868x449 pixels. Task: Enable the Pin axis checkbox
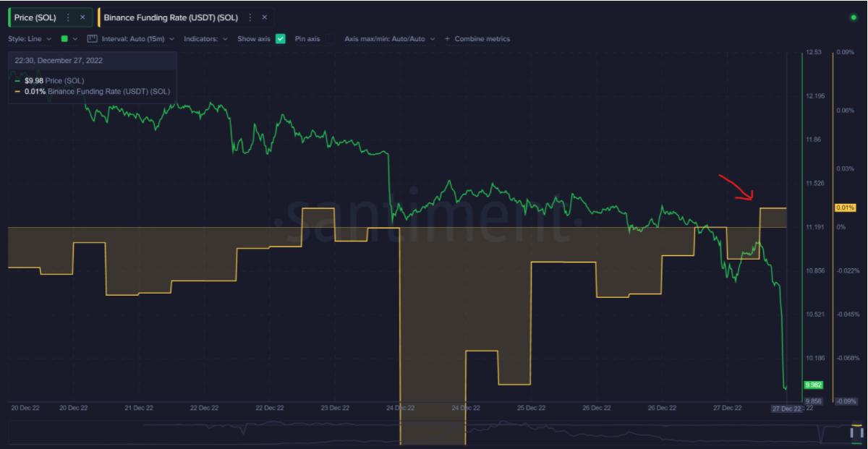(329, 38)
